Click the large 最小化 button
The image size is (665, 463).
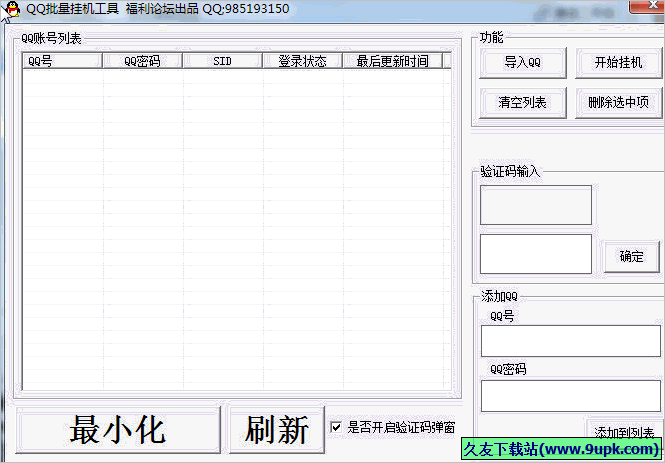click(118, 430)
